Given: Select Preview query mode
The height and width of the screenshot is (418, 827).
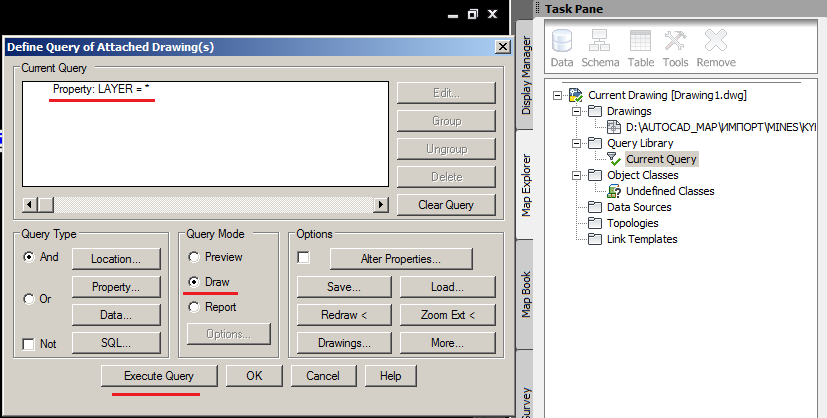Looking at the screenshot, I should (x=194, y=257).
